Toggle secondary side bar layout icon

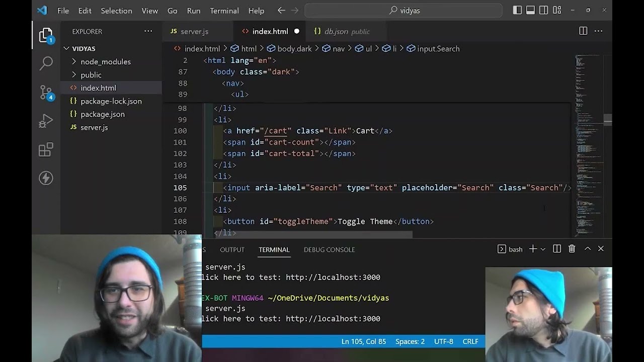(x=543, y=10)
